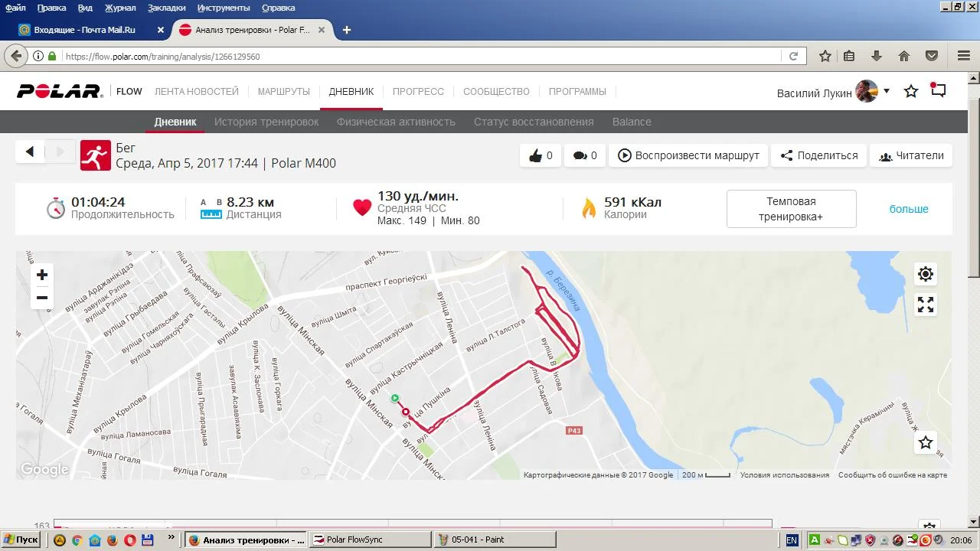Open comments for this training session
Screen dimensions: 980x551
point(585,155)
